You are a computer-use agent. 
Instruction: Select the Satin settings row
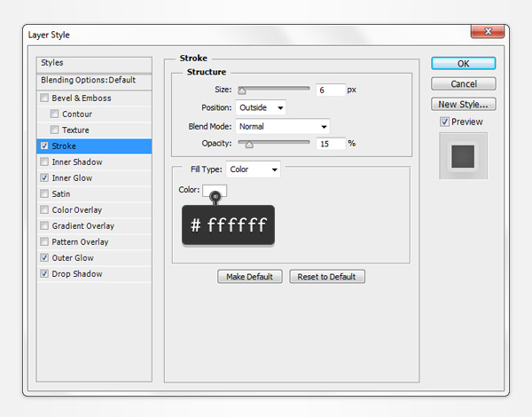pyautogui.click(x=94, y=194)
